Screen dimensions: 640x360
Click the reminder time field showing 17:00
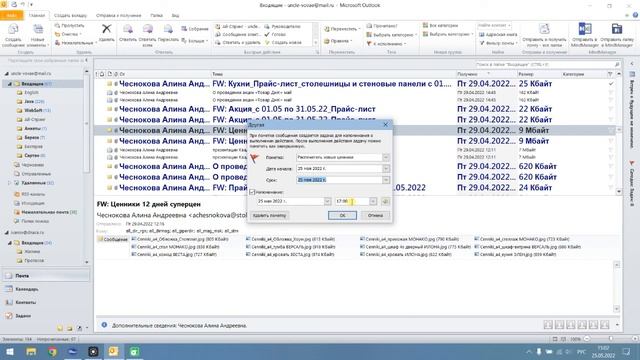click(352, 201)
